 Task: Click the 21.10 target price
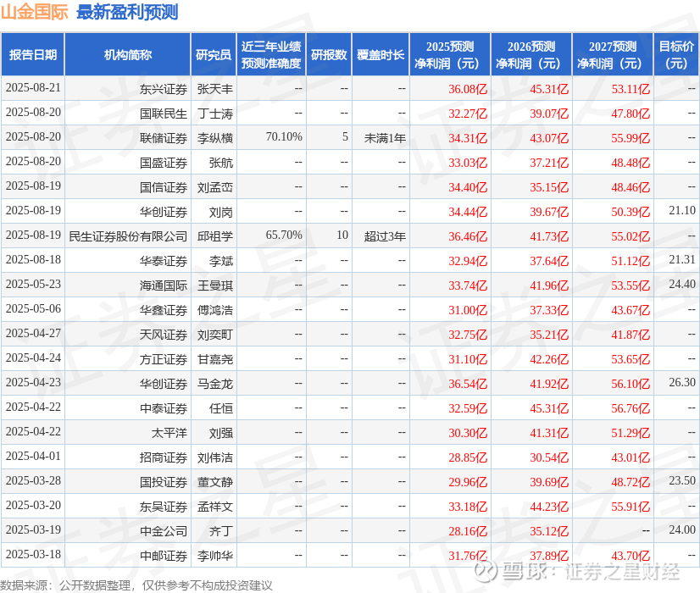pos(682,211)
